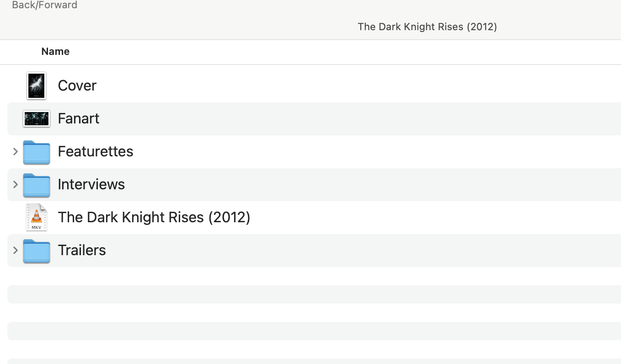The image size is (621, 364).
Task: Click the Interviews folder icon
Action: 37,185
